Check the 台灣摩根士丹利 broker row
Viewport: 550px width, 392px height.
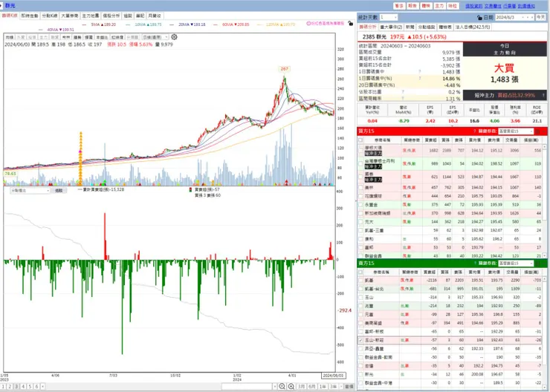[x=360, y=163]
